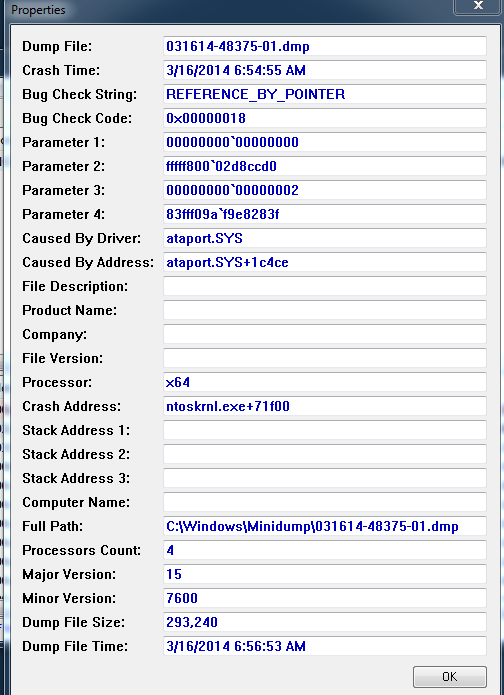Click the Properties title bar text
Image resolution: width=504 pixels, height=695 pixels.
(38, 10)
